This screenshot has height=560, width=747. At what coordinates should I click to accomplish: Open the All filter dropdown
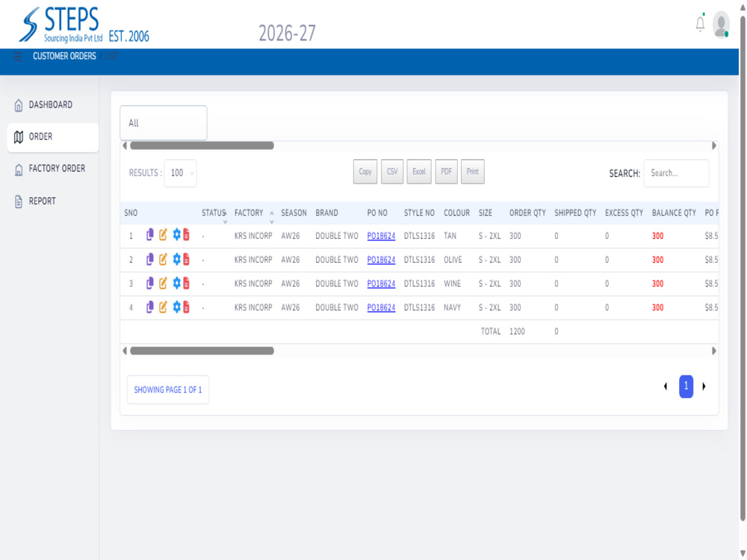click(x=164, y=123)
